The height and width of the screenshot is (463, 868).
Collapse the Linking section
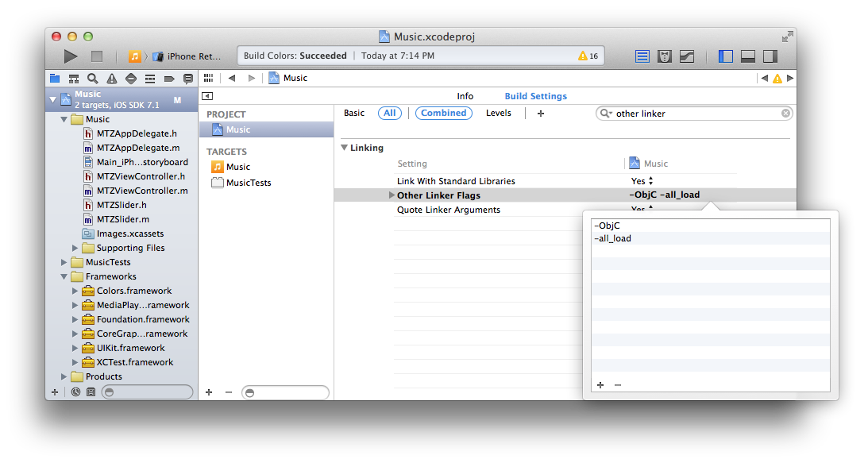coord(345,148)
